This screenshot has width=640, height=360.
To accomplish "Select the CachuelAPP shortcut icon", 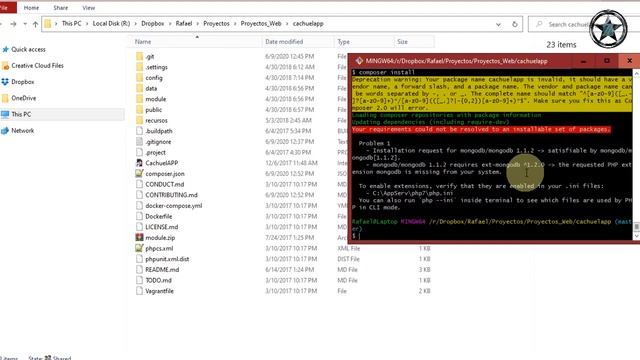I will [x=139, y=163].
